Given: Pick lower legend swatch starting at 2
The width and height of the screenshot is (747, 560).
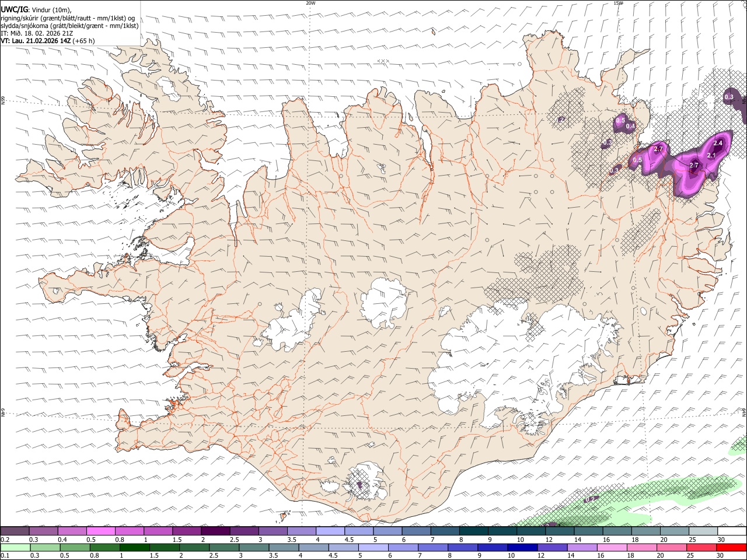Looking at the screenshot, I should [194, 547].
